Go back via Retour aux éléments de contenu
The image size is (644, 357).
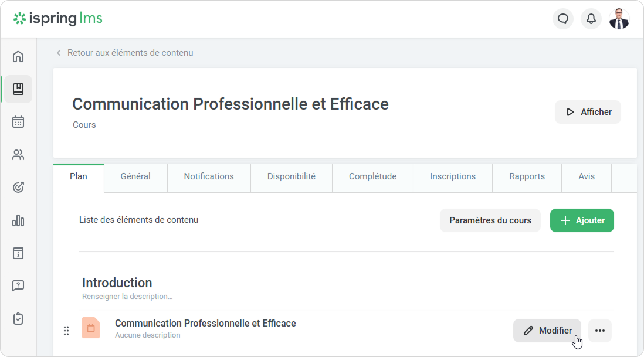(x=130, y=53)
